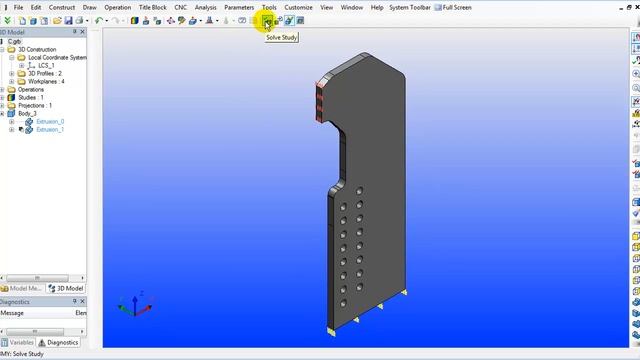Close the Diagnostics panel
640x360 pixels.
(x=82, y=301)
